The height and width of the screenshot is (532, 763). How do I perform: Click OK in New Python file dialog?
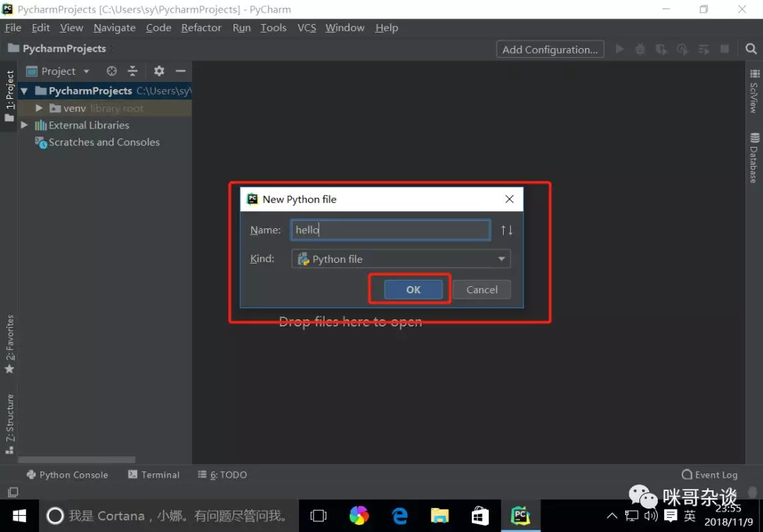click(413, 290)
